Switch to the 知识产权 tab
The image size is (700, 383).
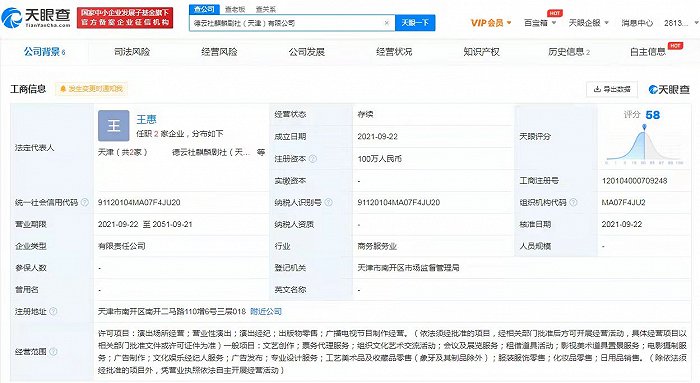click(x=481, y=52)
